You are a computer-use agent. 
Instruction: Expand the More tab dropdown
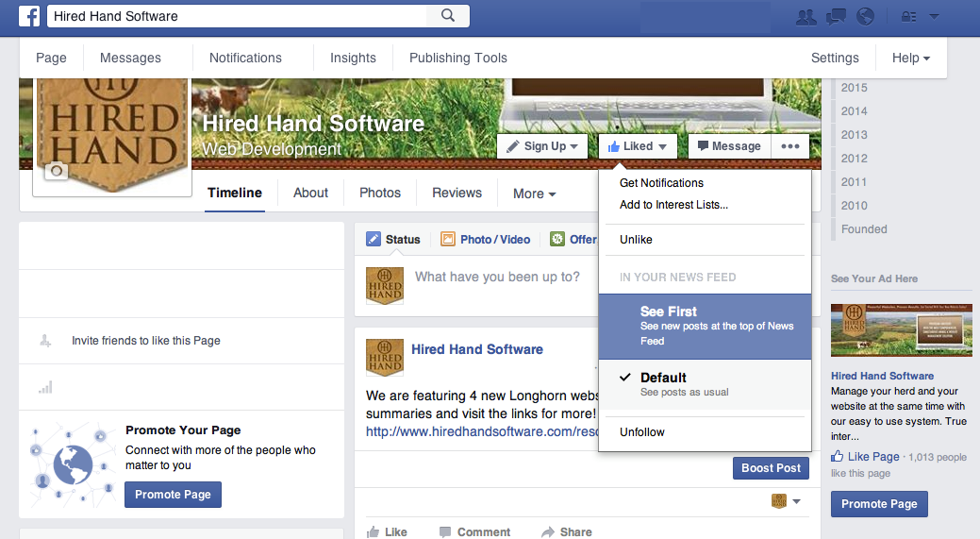tap(535, 194)
